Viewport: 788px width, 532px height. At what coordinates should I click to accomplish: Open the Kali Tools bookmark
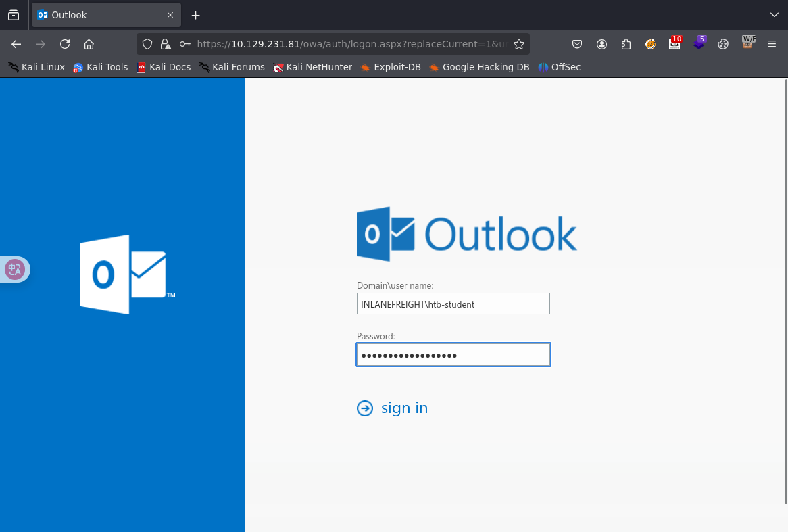101,67
